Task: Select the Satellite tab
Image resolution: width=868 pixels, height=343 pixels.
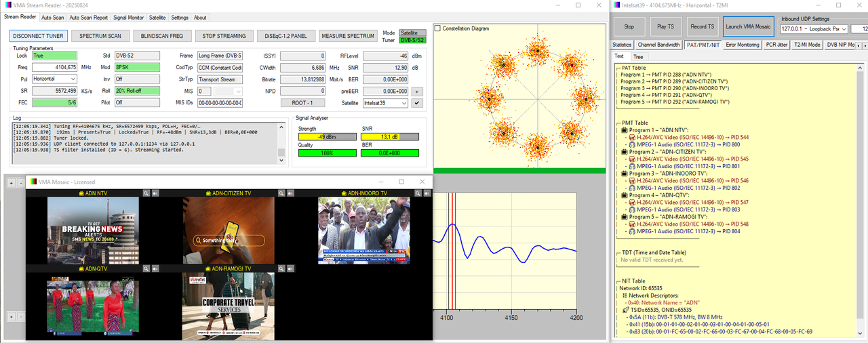Action: point(157,18)
